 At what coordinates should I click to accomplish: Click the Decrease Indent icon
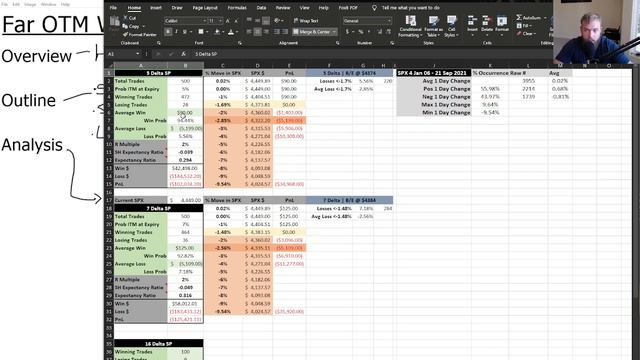pos(277,32)
